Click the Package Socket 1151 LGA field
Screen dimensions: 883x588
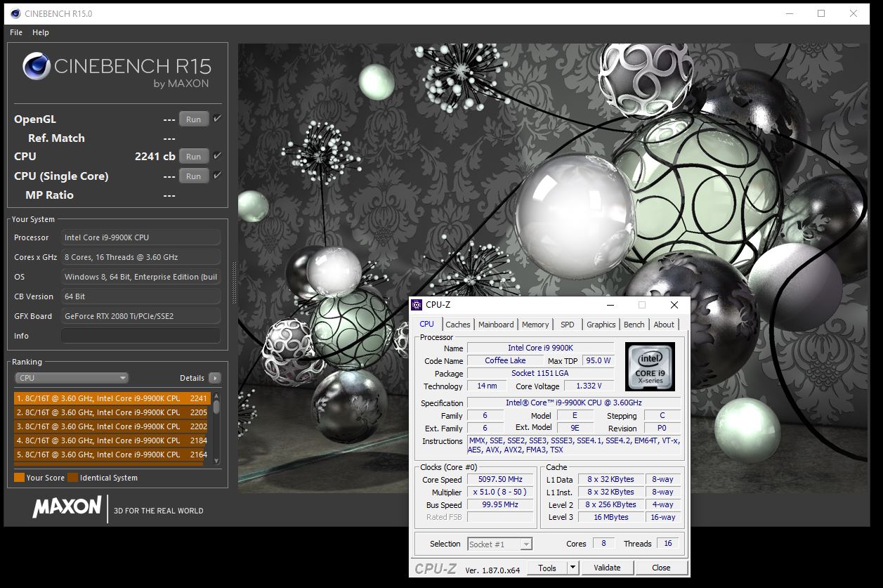click(540, 373)
